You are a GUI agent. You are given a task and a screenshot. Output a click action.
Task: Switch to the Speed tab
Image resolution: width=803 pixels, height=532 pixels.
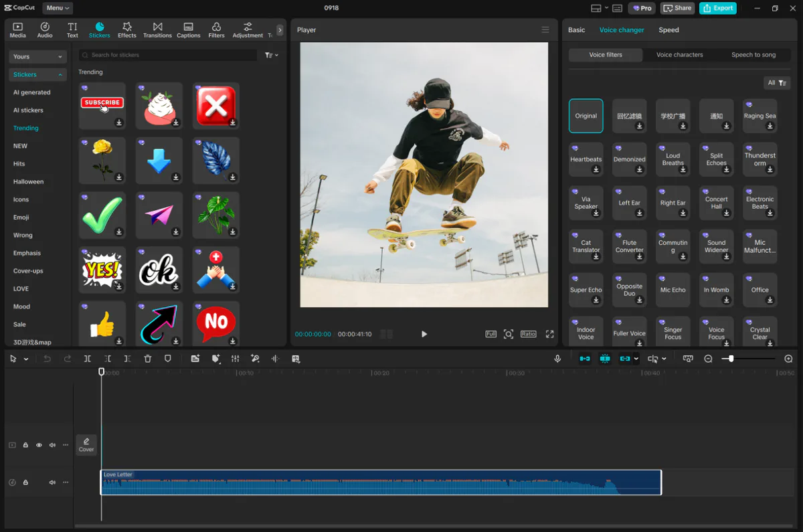tap(669, 29)
